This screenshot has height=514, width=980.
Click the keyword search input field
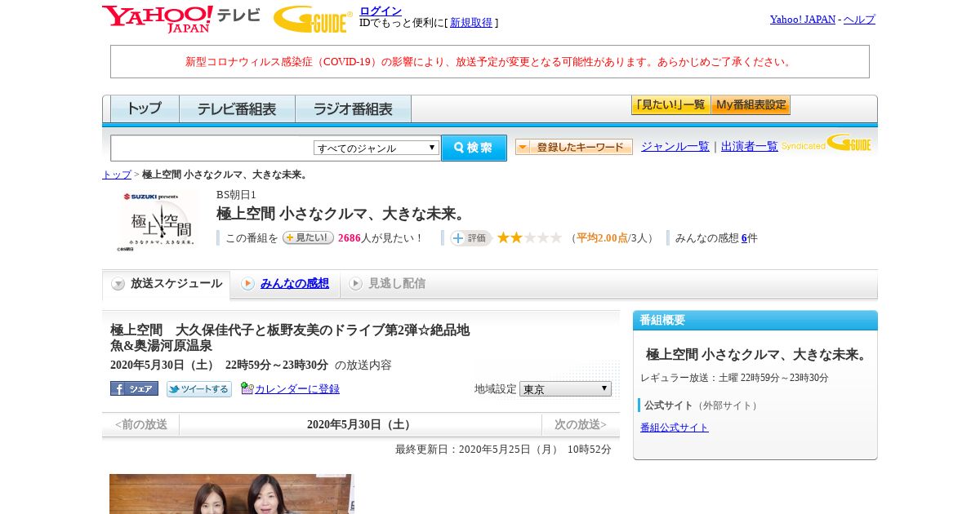212,148
